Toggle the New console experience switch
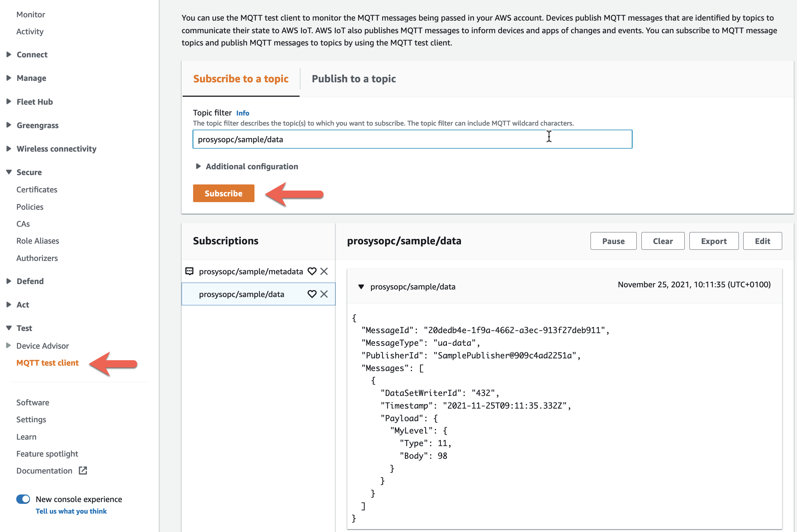797x532 pixels. click(23, 499)
